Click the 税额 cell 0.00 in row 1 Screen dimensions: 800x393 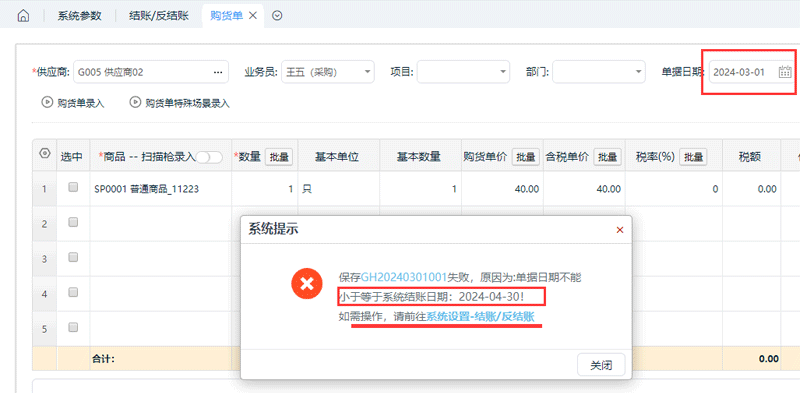pos(752,189)
